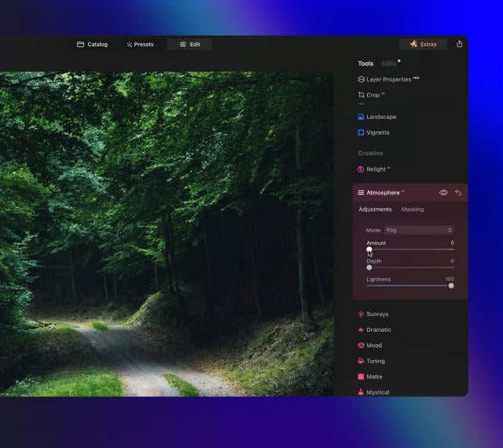The width and height of the screenshot is (503, 448).
Task: Click the Catalog folder icon
Action: (x=80, y=44)
